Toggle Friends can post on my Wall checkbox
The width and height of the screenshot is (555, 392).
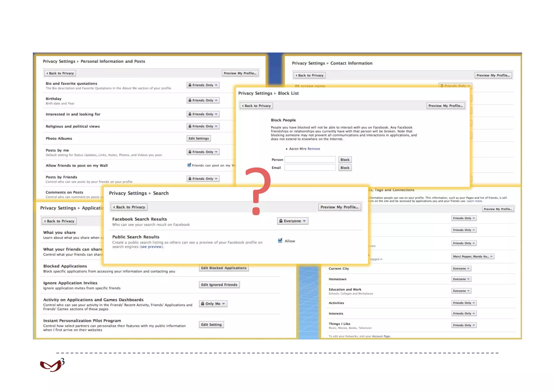189,165
